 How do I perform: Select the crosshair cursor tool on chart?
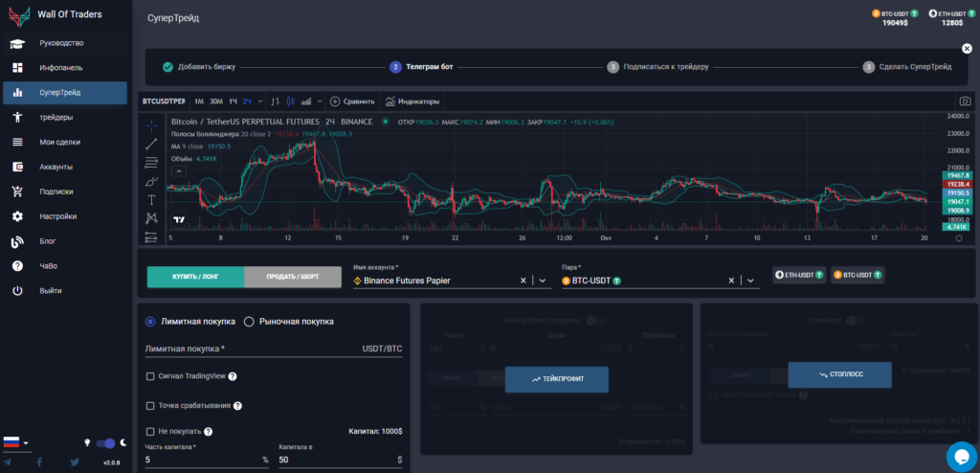point(151,125)
